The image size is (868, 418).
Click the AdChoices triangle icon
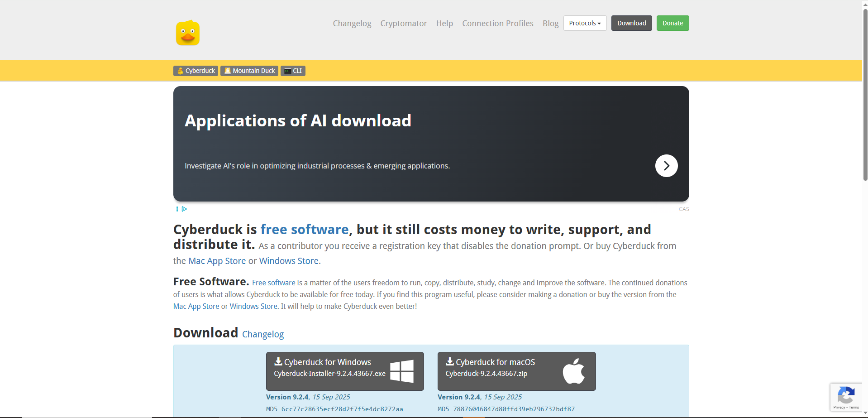coord(184,209)
